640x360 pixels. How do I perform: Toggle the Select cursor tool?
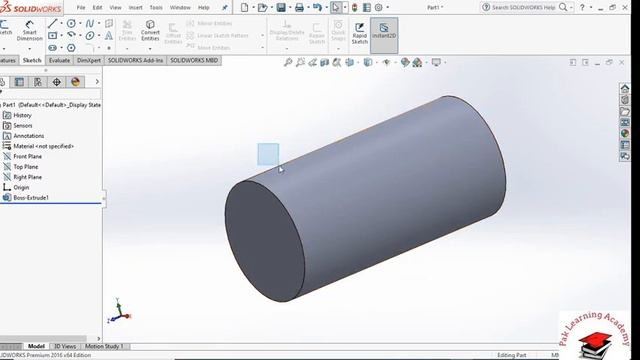pos(336,7)
